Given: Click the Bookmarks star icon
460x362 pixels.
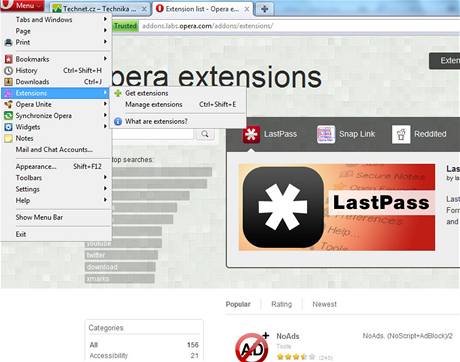Looking at the screenshot, I should coord(8,59).
